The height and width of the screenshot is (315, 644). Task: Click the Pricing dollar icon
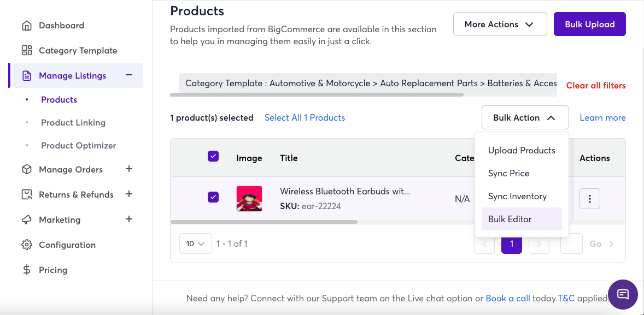[26, 270]
